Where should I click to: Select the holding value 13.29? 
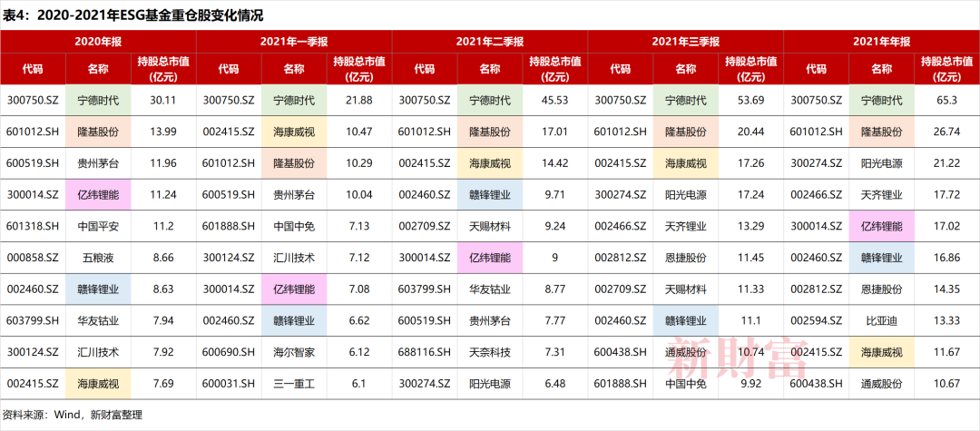751,226
